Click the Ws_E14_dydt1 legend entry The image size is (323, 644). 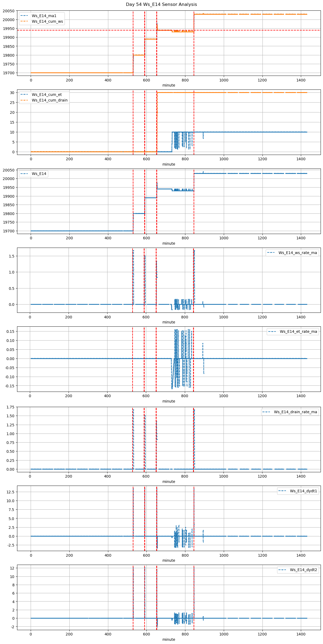pyautogui.click(x=304, y=491)
